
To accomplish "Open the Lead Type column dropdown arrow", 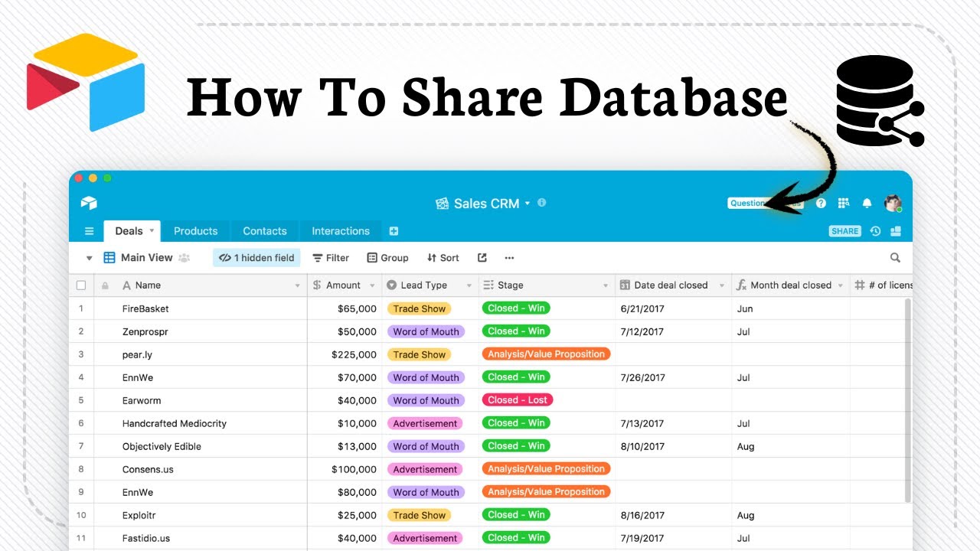I will click(469, 285).
